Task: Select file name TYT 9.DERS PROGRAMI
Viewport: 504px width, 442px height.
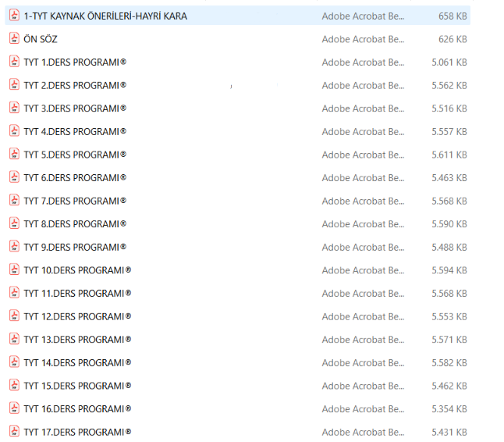Action: pyautogui.click(x=75, y=247)
